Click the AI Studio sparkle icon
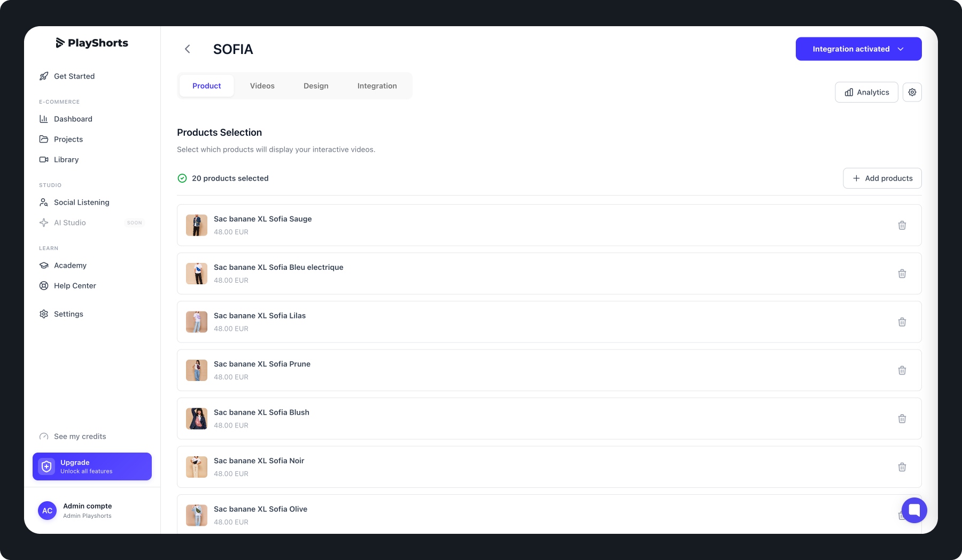The width and height of the screenshot is (962, 560). 44,223
